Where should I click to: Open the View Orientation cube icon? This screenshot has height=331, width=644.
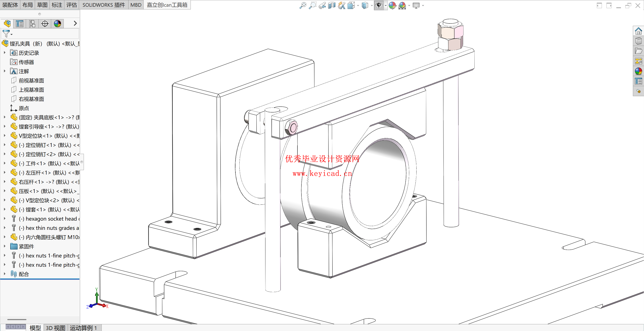point(351,5)
